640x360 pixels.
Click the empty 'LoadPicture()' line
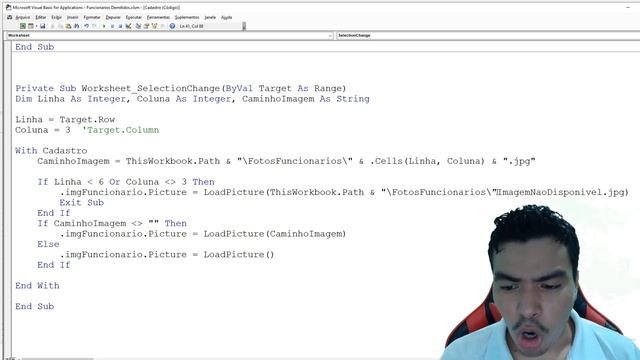point(167,254)
